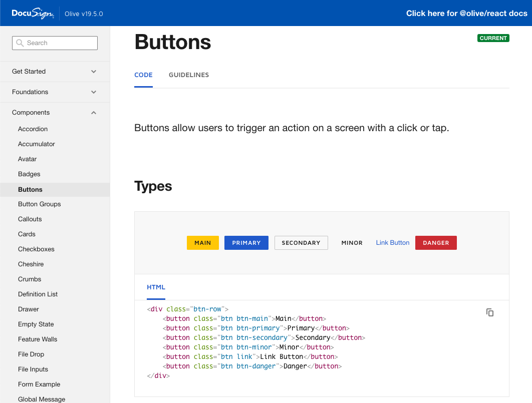Open the Foundations menu
The width and height of the screenshot is (532, 403).
[x=55, y=92]
